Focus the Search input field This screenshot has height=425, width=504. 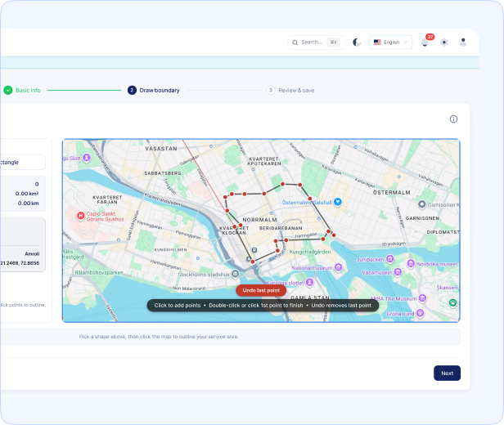pyautogui.click(x=317, y=42)
